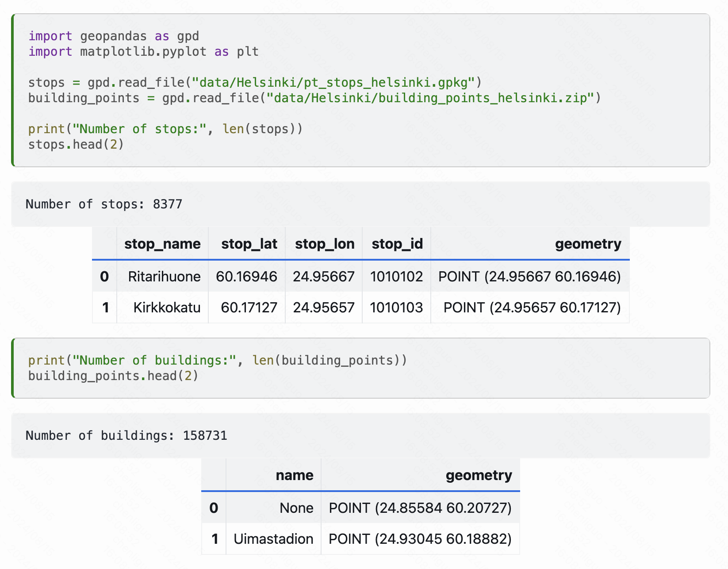
Task: Click the Number of buildings: 158731 output
Action: tap(127, 435)
